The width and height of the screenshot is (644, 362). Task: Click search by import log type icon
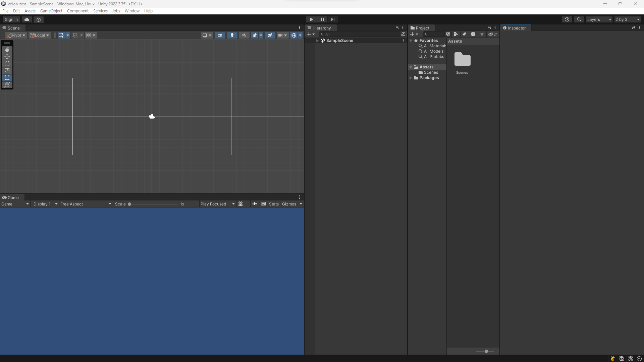(473, 34)
